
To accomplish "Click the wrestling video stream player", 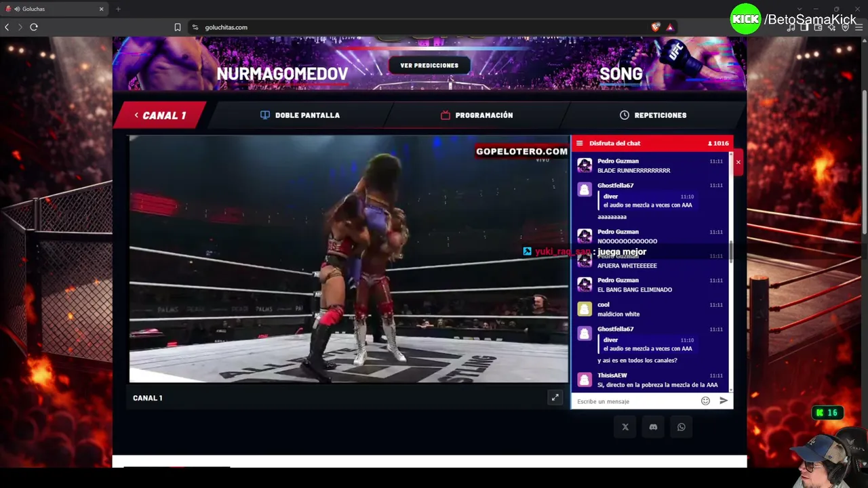I will pyautogui.click(x=349, y=259).
